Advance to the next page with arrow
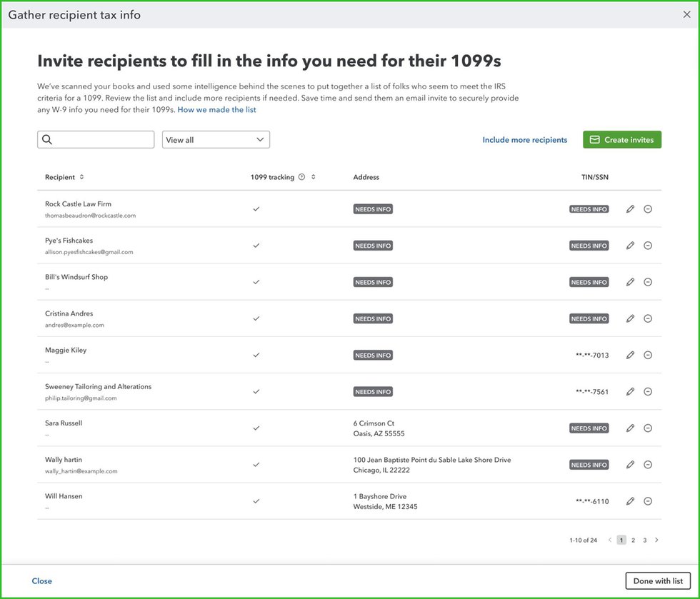Screen dimensions: 700x599 [656, 540]
